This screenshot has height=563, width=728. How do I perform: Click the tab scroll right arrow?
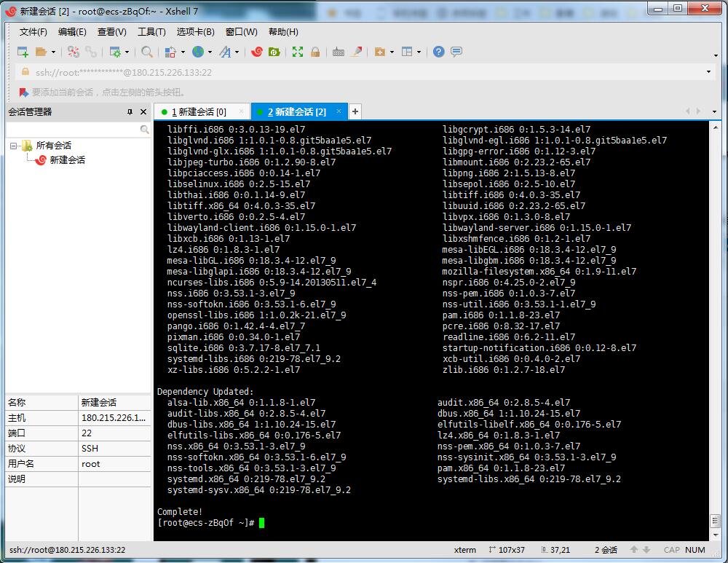698,111
